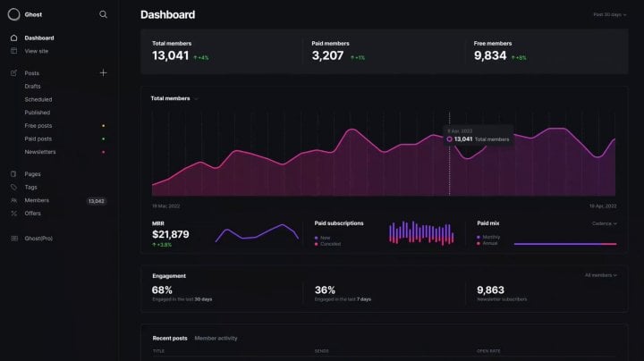This screenshot has height=361, width=644.
Task: Click the Offers percent icon
Action: pyautogui.click(x=14, y=214)
